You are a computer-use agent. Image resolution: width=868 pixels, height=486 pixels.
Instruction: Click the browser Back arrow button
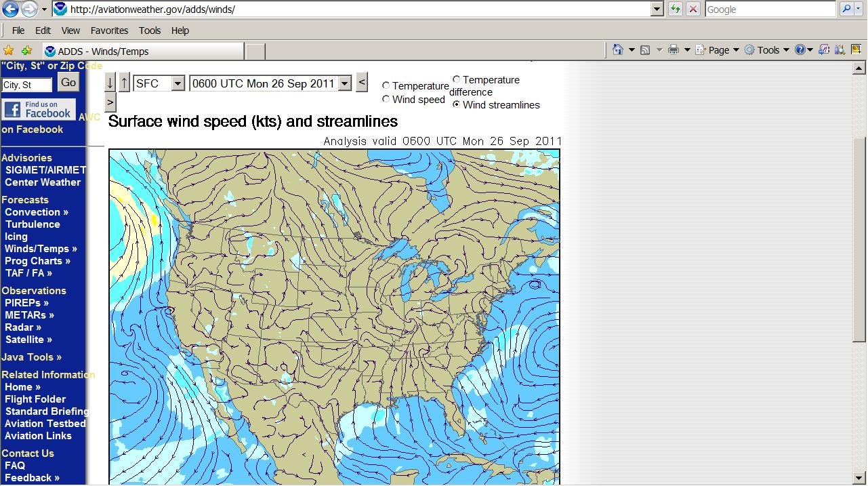pyautogui.click(x=10, y=9)
